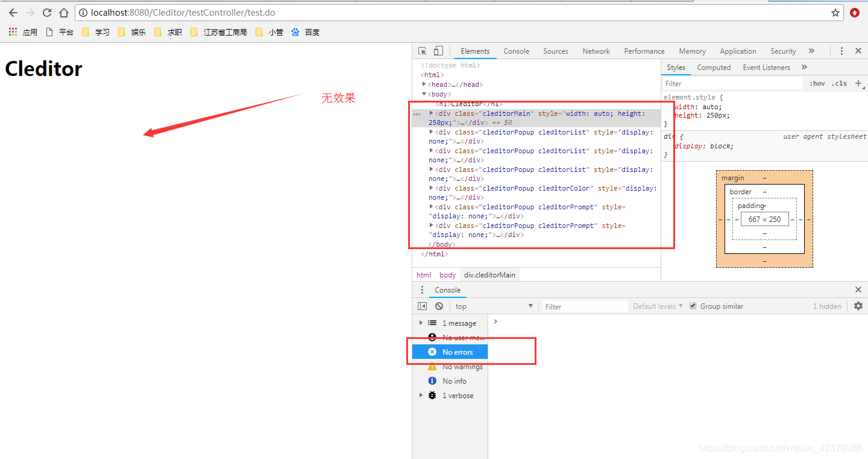Click the new style rule plus icon
The height and width of the screenshot is (459, 868).
858,83
